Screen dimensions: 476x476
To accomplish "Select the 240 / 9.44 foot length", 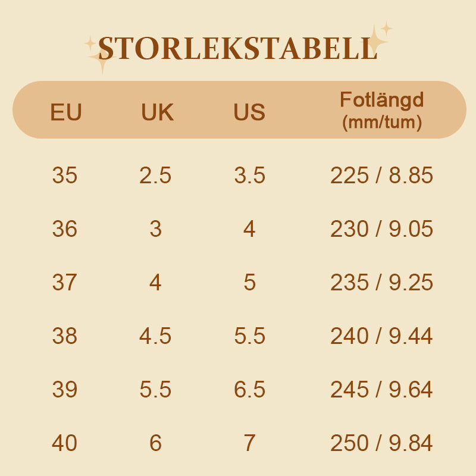I will 381,336.
